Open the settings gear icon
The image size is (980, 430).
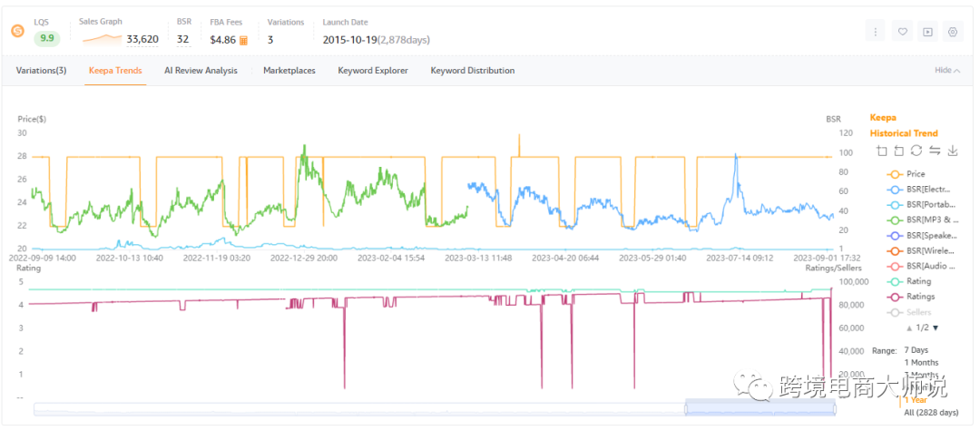coord(953,32)
